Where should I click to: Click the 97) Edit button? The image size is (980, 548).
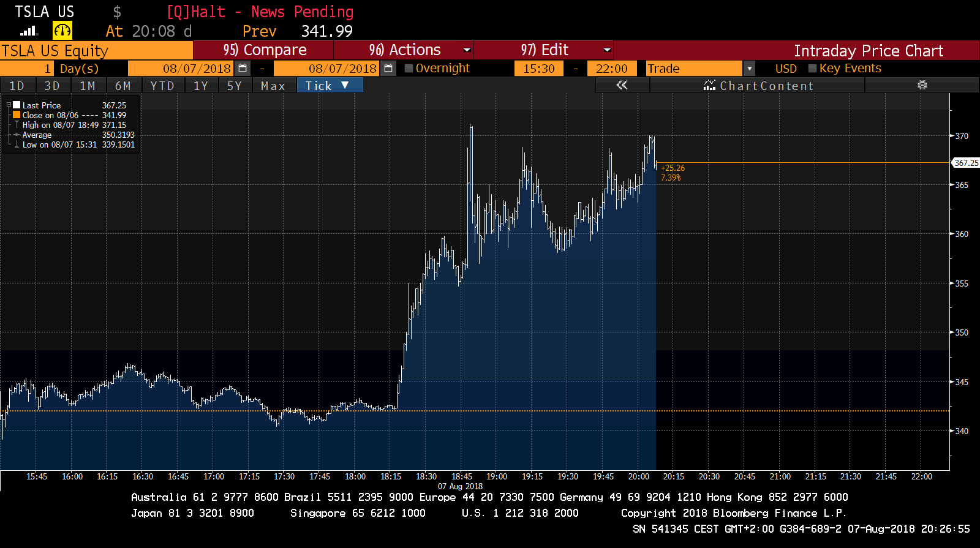point(544,50)
